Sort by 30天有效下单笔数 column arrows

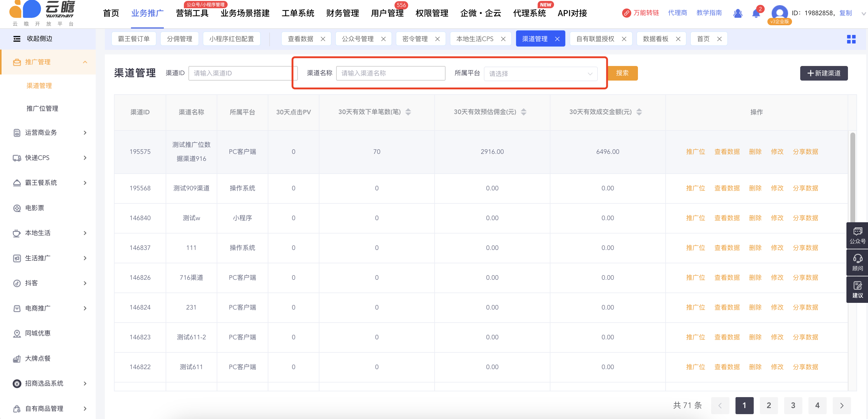408,112
